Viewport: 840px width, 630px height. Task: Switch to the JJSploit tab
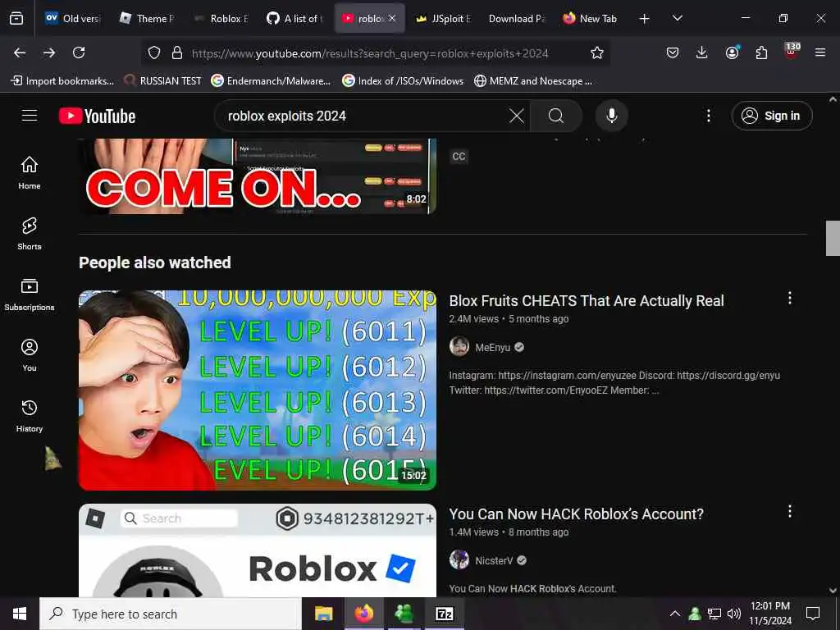click(x=444, y=18)
